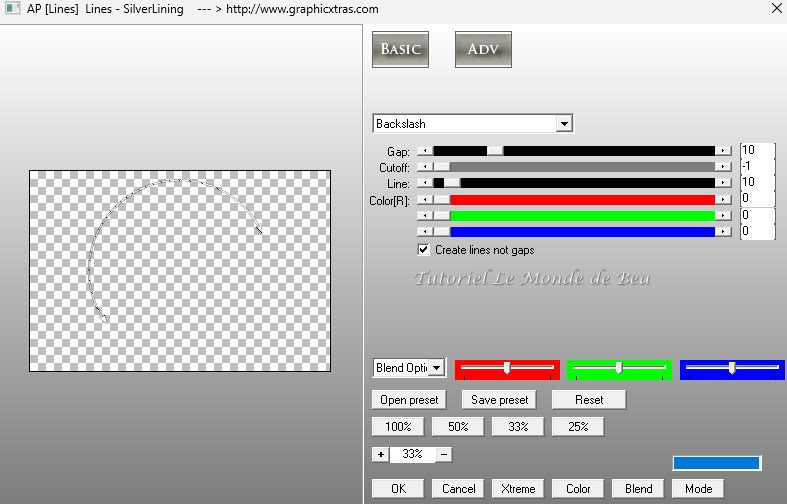
Task: Click the Color button
Action: (x=578, y=488)
